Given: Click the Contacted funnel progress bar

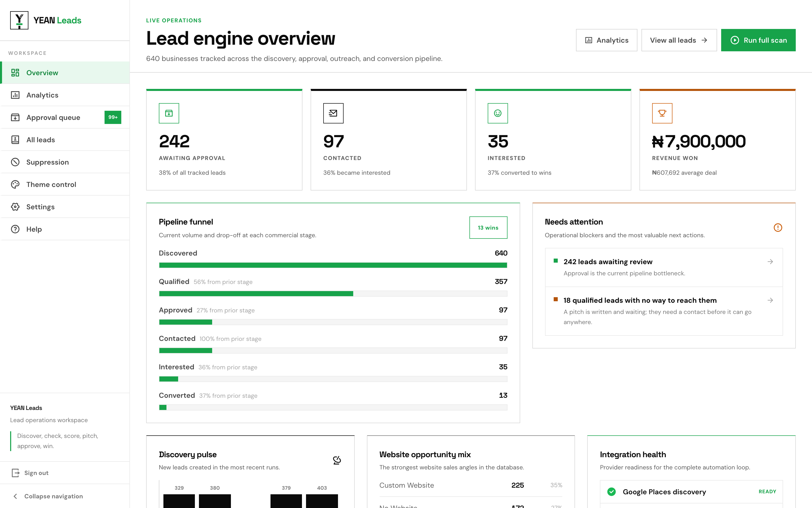Looking at the screenshot, I should pos(333,351).
